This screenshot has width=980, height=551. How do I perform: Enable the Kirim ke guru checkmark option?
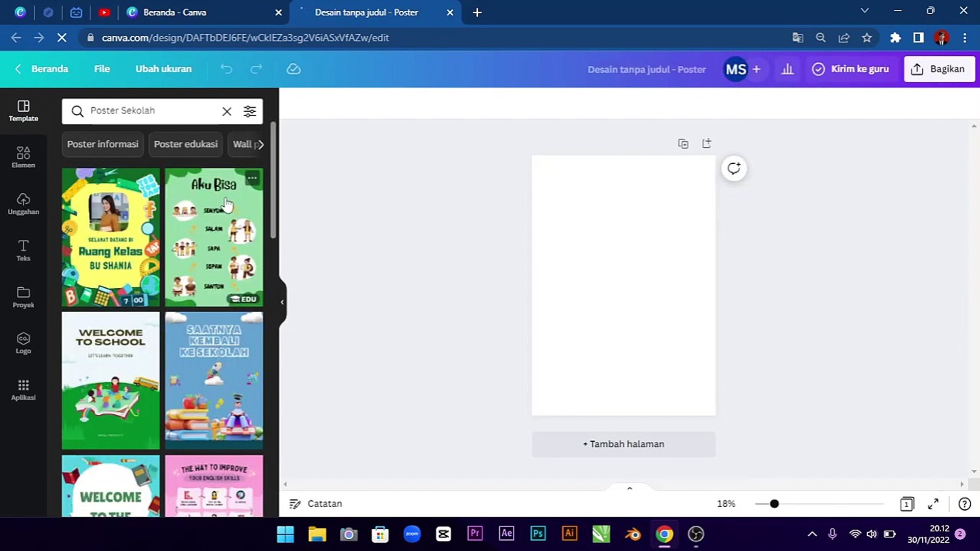click(819, 68)
